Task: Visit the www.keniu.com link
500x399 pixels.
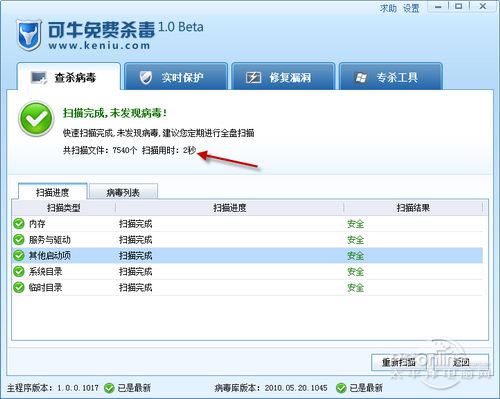Action: (x=99, y=46)
